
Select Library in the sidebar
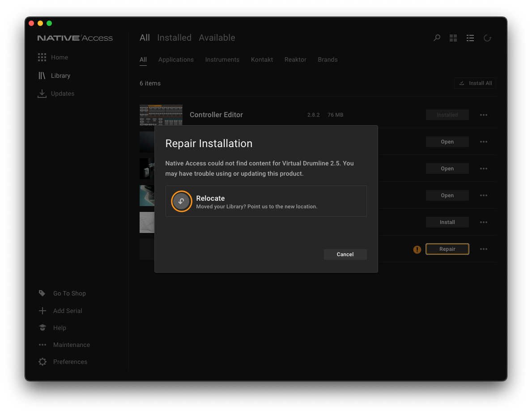tap(60, 76)
